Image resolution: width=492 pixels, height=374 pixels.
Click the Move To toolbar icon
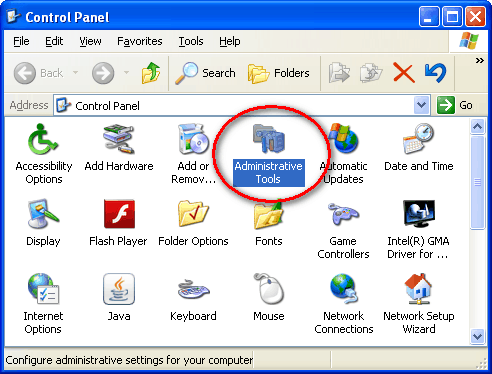pyautogui.click(x=339, y=73)
